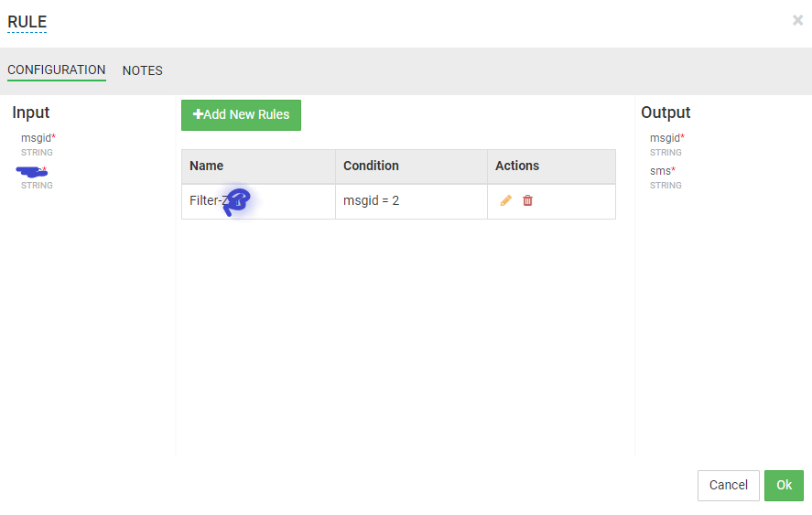812x515 pixels.
Task: Select the sms field under Output
Action: 662,171
